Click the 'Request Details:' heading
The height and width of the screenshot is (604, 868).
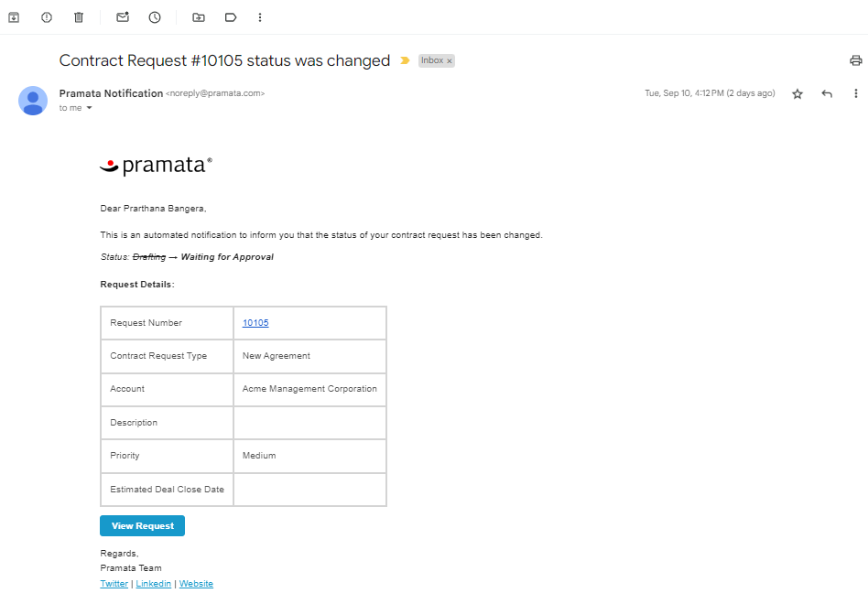137,285
